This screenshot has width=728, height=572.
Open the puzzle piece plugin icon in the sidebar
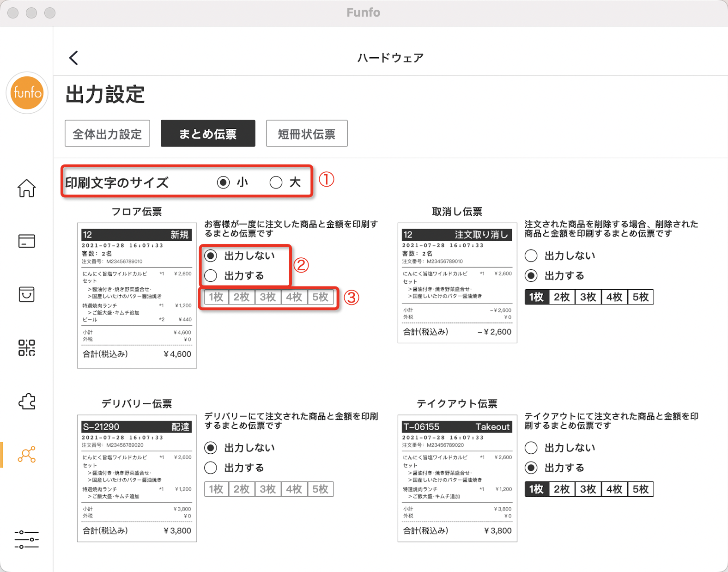tap(27, 401)
